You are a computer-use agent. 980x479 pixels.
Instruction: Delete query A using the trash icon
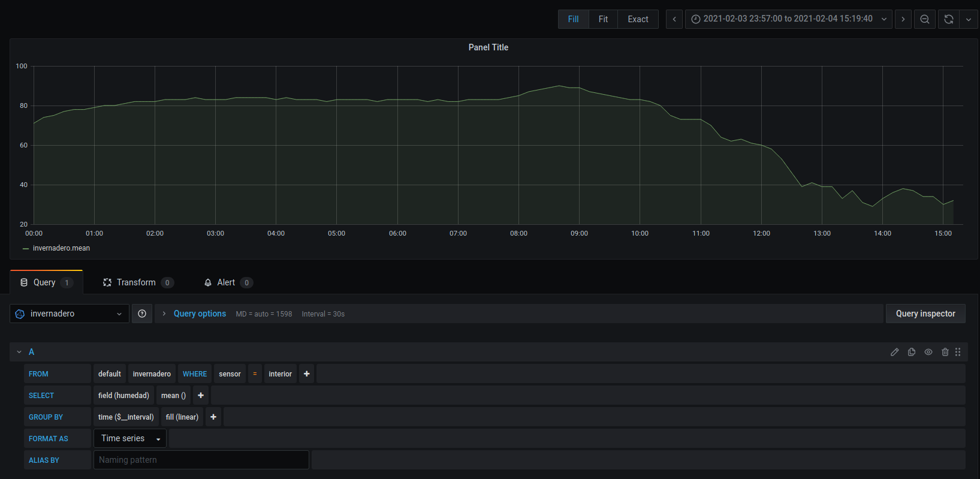click(945, 352)
